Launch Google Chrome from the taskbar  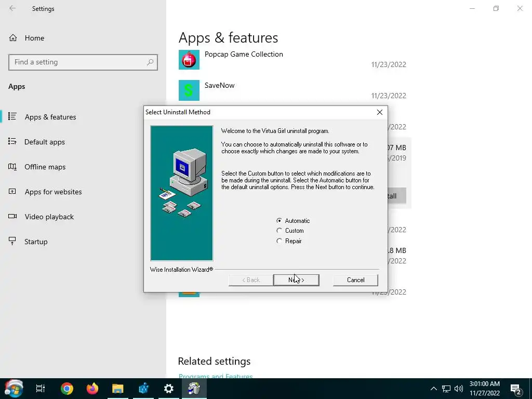pyautogui.click(x=67, y=389)
